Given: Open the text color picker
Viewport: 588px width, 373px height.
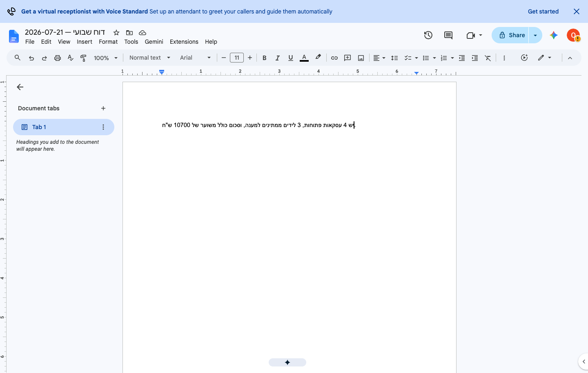Looking at the screenshot, I should pyautogui.click(x=304, y=58).
